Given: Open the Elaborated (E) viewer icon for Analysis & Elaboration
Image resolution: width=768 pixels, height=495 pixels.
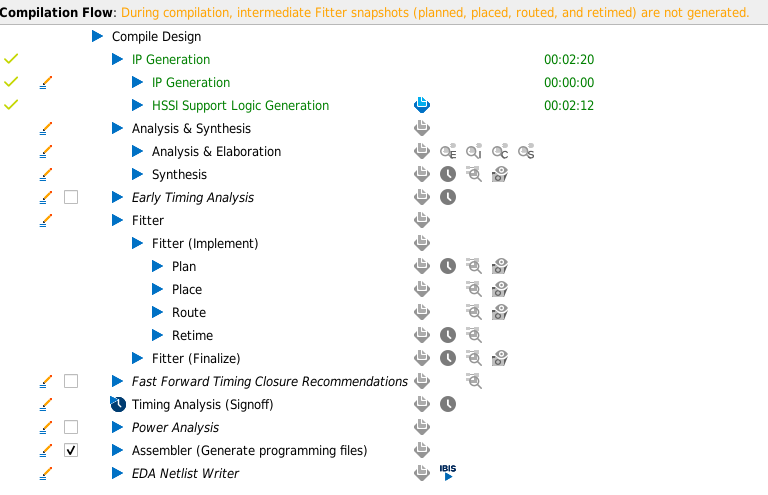Looking at the screenshot, I should (448, 152).
